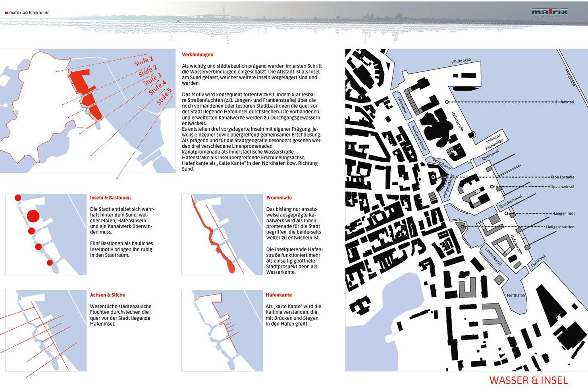Click the Hafeninsel circle marker on map
The width and height of the screenshot is (588, 392).
[447, 102]
